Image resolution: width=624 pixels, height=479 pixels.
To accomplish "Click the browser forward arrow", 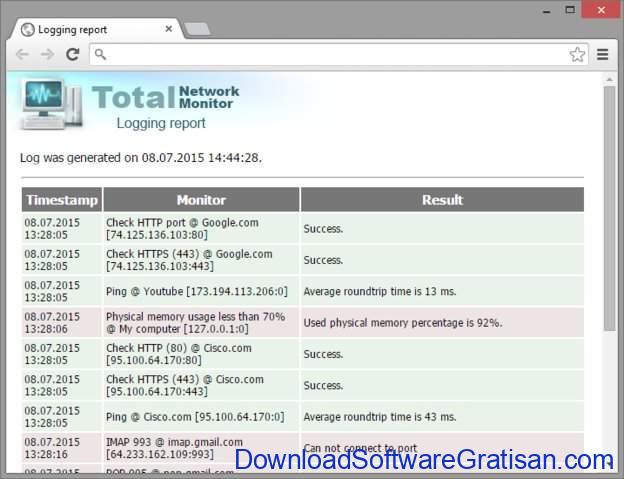I will point(47,54).
